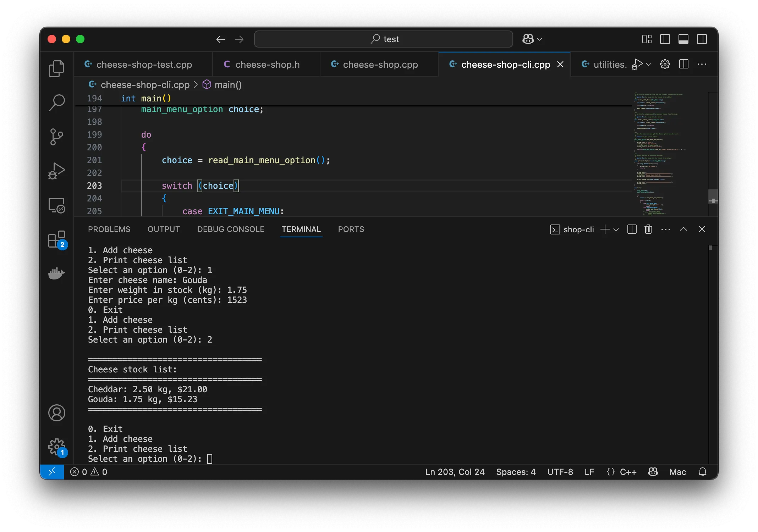758x532 pixels.
Task: Change UTF-8 file encoding
Action: (560, 472)
